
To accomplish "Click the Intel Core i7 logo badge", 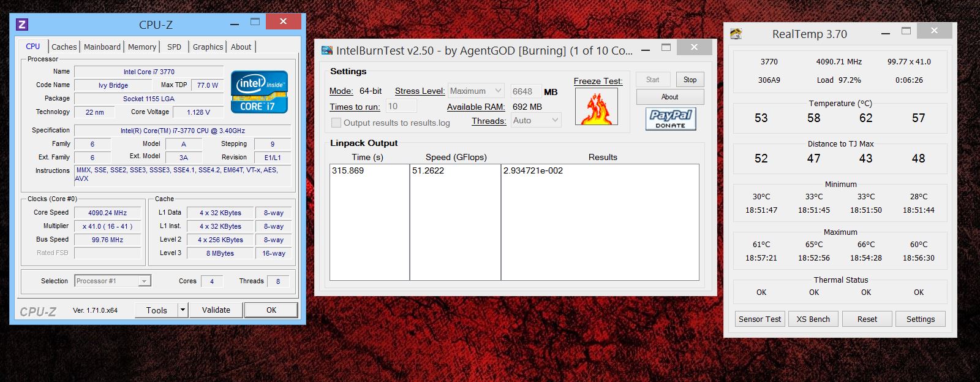I will pos(259,92).
